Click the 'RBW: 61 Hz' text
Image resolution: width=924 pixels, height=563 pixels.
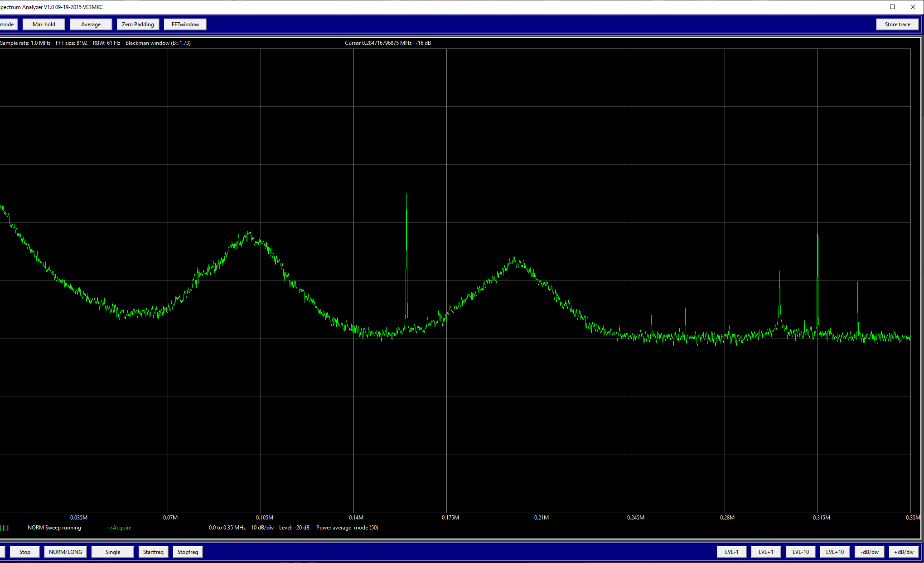pos(106,43)
